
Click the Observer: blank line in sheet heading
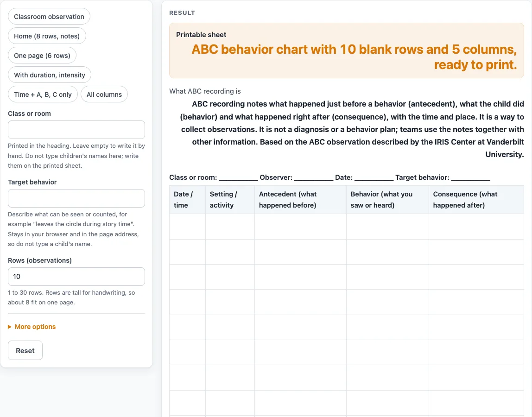click(x=313, y=178)
